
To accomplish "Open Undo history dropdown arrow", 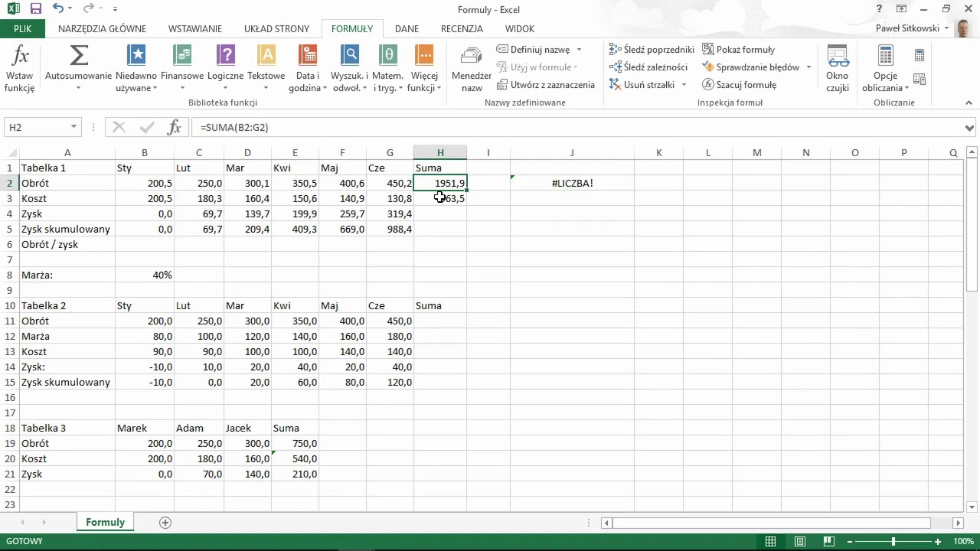I will 71,9.
